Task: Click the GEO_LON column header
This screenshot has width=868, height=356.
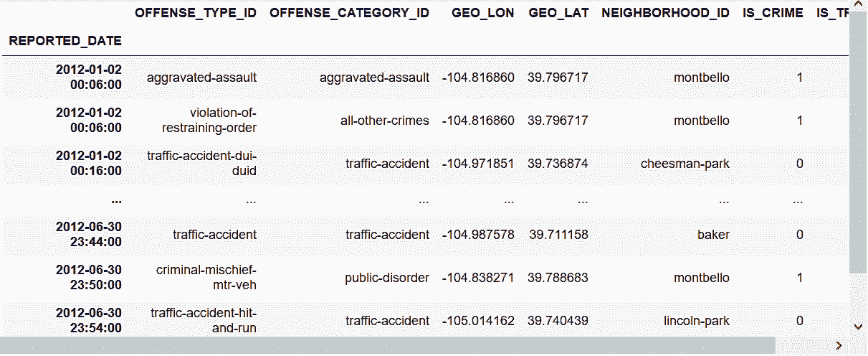Action: pos(482,14)
